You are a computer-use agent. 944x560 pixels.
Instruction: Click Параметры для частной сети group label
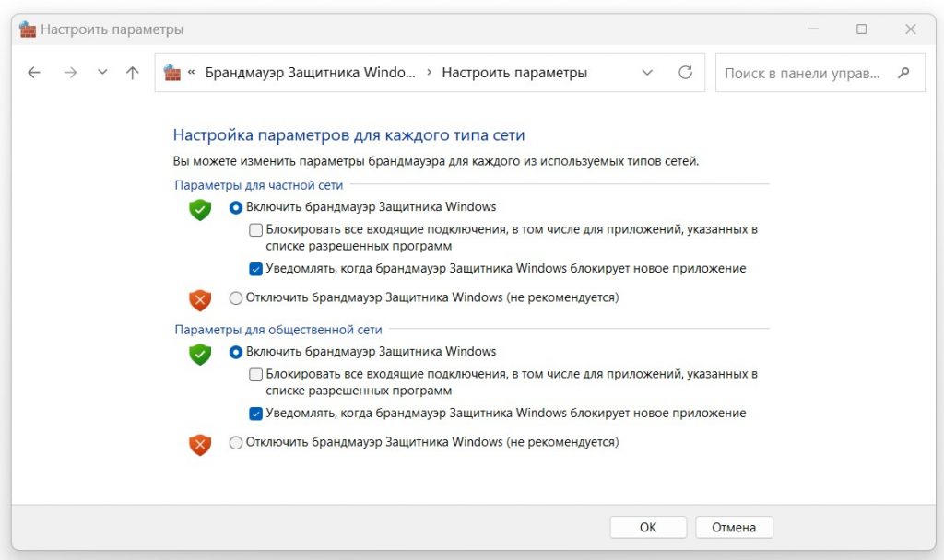pyautogui.click(x=259, y=185)
